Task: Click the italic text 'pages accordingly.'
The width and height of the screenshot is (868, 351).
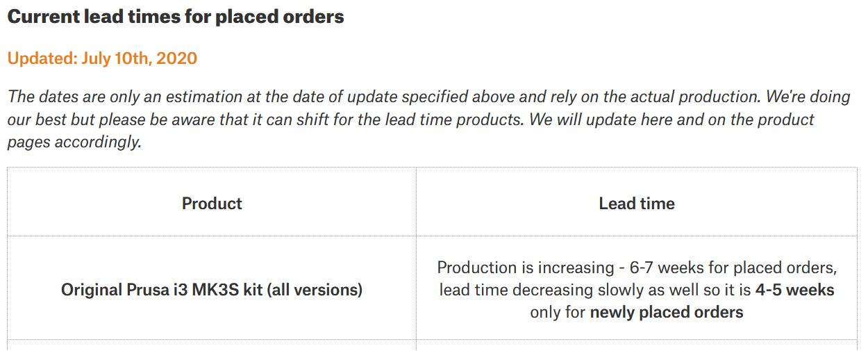Action: (74, 142)
